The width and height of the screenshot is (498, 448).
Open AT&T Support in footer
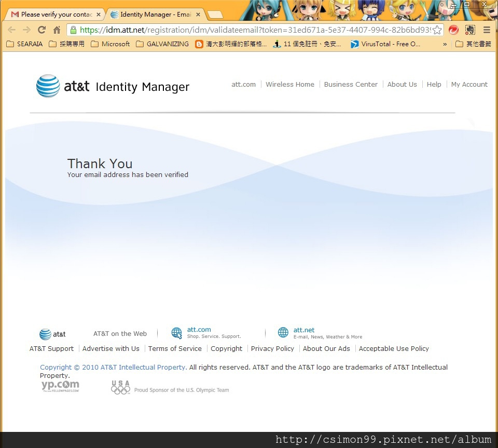pyautogui.click(x=51, y=348)
